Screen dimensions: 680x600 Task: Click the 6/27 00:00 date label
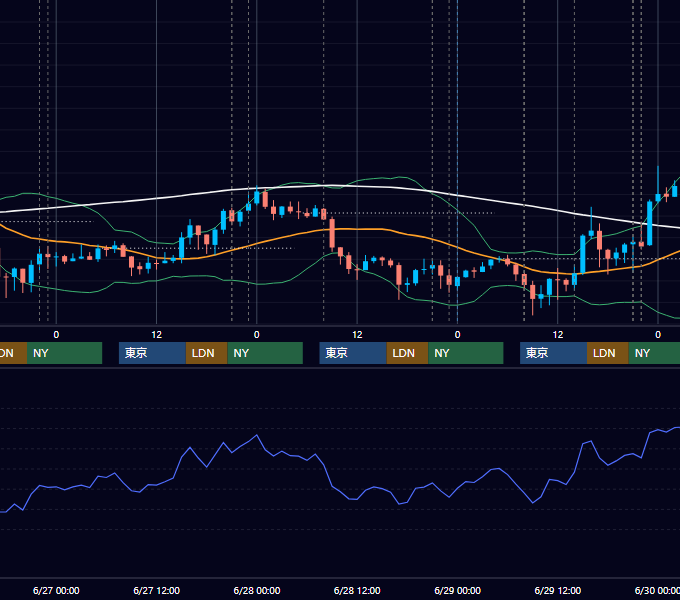[x=56, y=590]
